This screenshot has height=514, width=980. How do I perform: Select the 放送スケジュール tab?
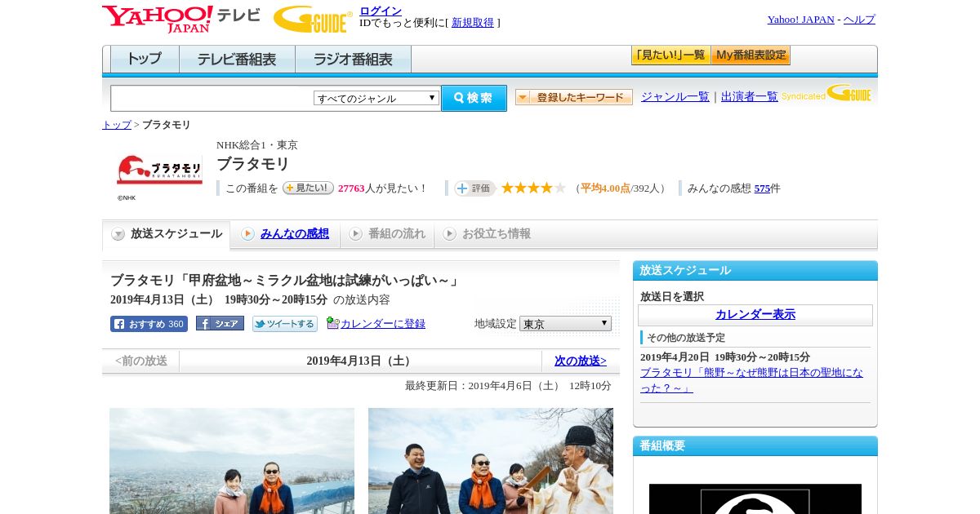(x=167, y=234)
